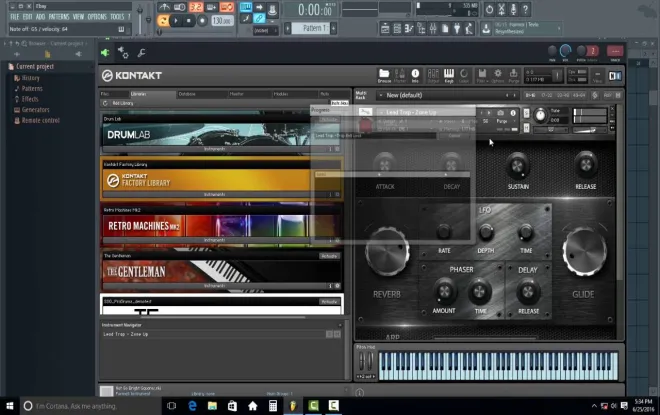Click previous pattern arrow left of Pattern 1

(288, 28)
